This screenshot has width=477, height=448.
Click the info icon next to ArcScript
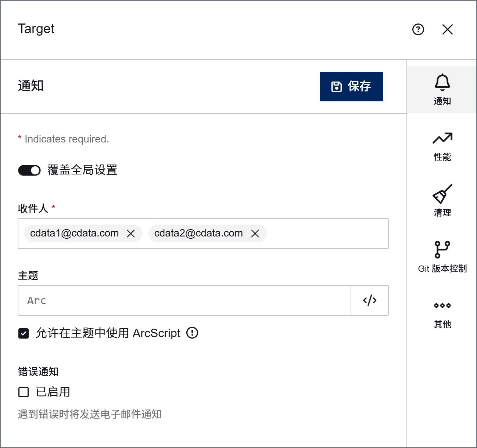point(192,333)
